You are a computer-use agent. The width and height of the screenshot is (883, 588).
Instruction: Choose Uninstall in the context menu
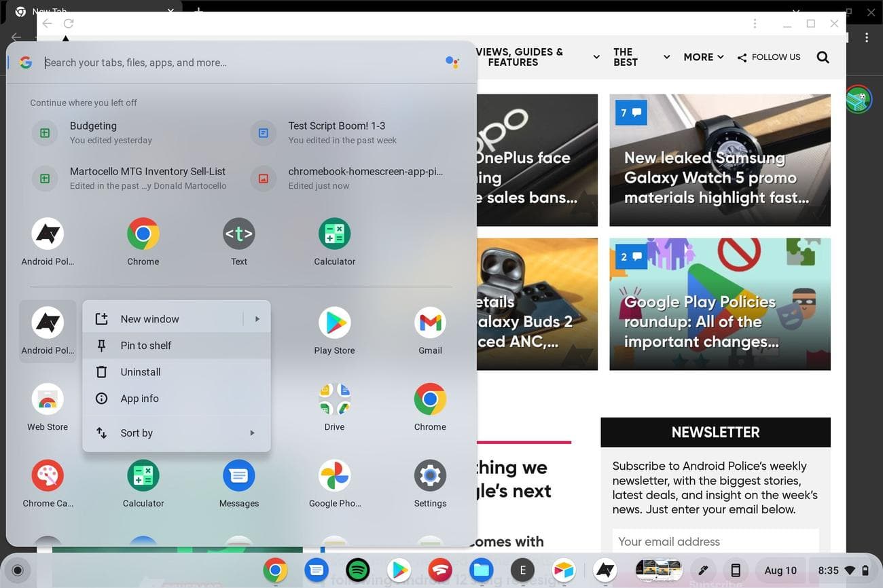(141, 372)
